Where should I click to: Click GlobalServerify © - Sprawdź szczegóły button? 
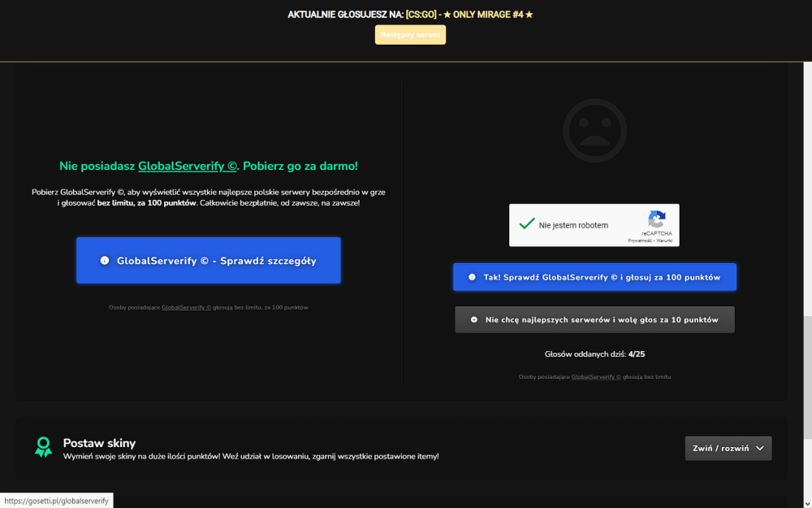(209, 261)
